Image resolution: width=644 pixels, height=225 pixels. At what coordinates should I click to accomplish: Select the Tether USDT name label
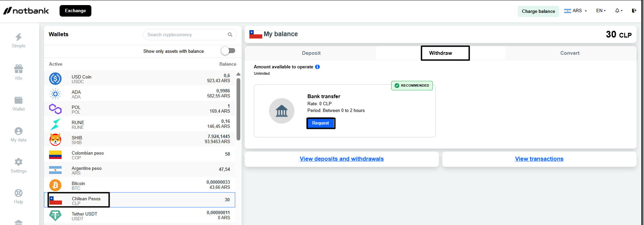[85, 214]
